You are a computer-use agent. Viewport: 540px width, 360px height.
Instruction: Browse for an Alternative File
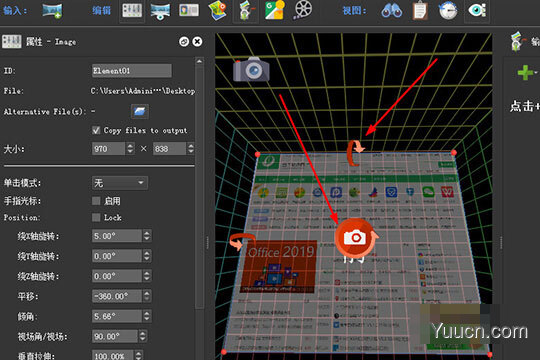(140, 111)
